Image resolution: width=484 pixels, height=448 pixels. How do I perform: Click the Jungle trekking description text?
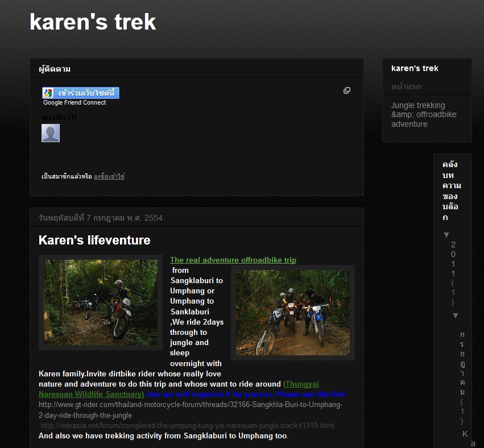424,114
